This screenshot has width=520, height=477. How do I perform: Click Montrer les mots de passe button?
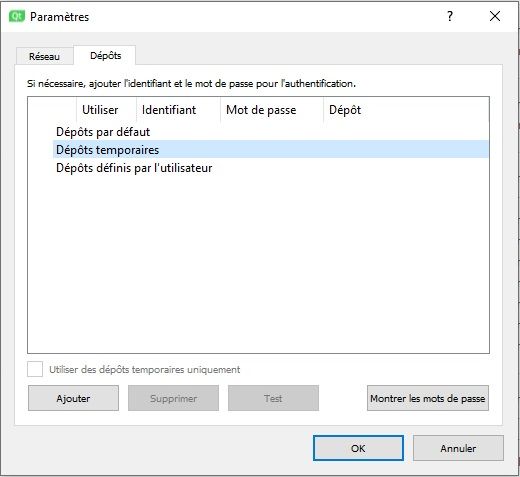coord(428,398)
